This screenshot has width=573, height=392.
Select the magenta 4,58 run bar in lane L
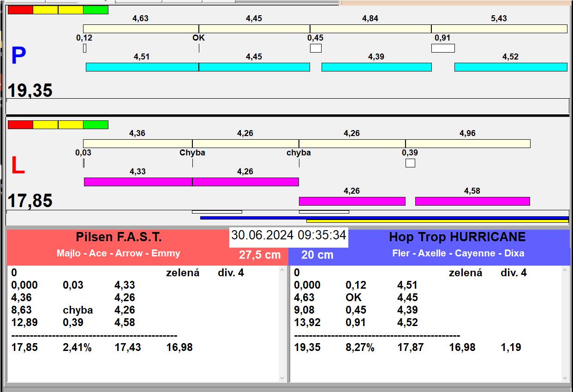tap(472, 201)
